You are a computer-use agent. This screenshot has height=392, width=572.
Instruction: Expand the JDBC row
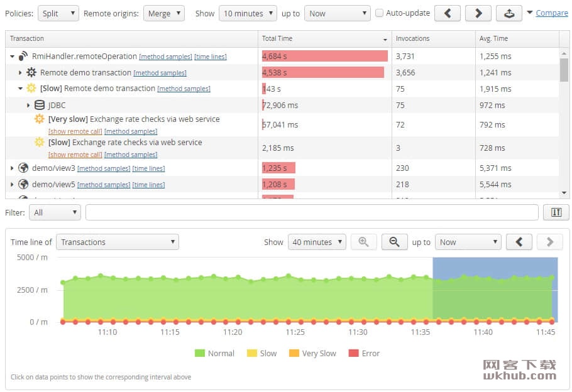click(28, 106)
